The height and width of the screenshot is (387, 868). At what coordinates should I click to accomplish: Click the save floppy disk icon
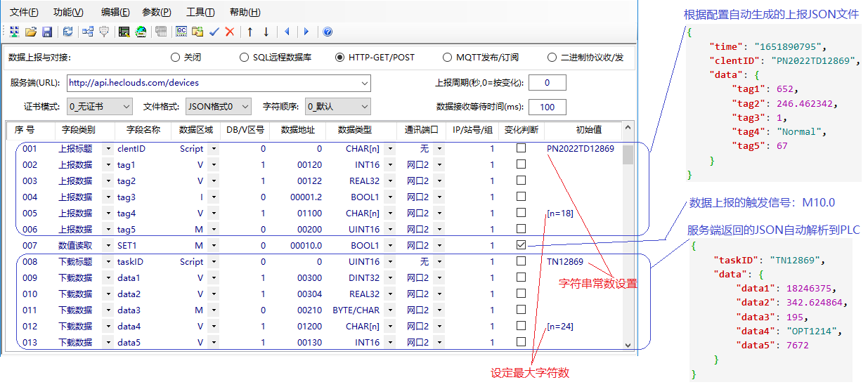47,32
